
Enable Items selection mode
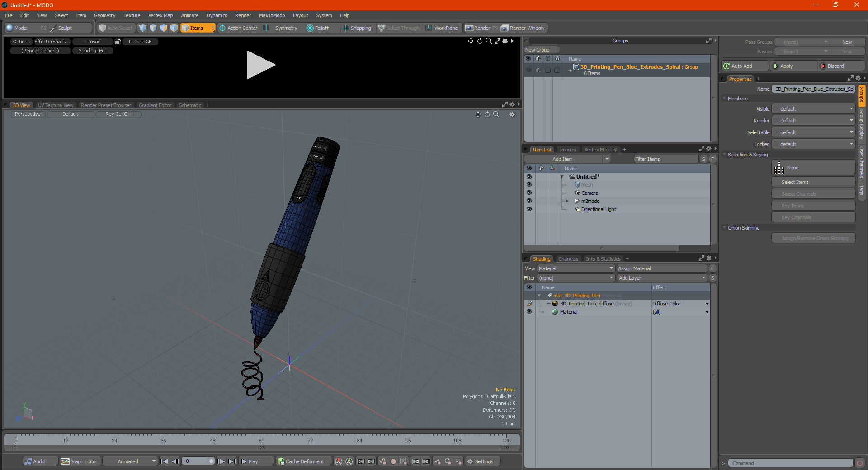pos(198,28)
